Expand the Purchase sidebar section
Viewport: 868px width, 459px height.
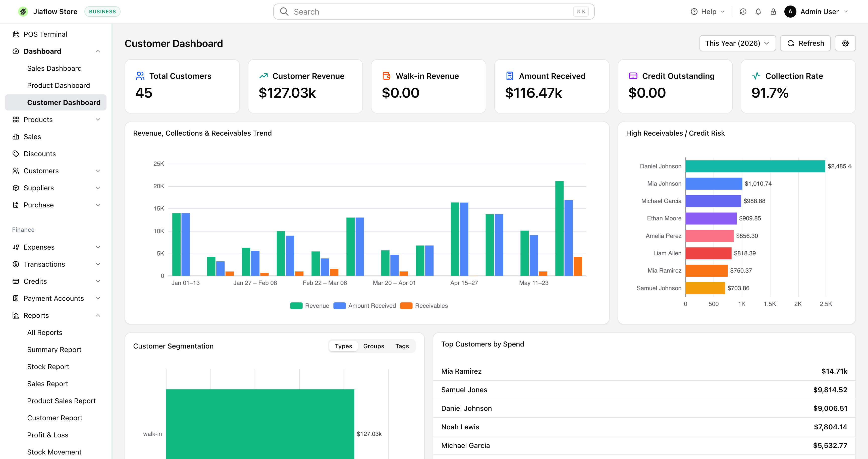(98, 205)
